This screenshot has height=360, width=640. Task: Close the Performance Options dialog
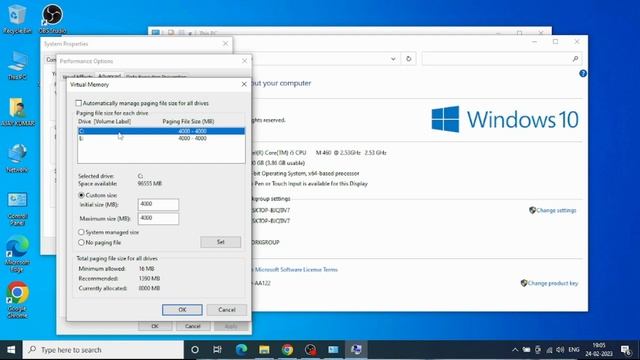coord(244,61)
